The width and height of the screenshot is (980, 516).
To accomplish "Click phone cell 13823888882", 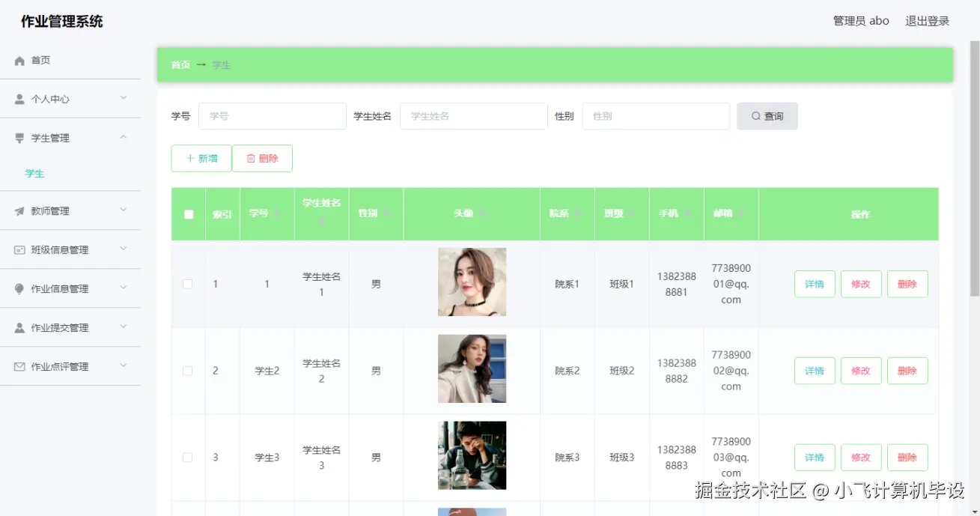I will [677, 371].
